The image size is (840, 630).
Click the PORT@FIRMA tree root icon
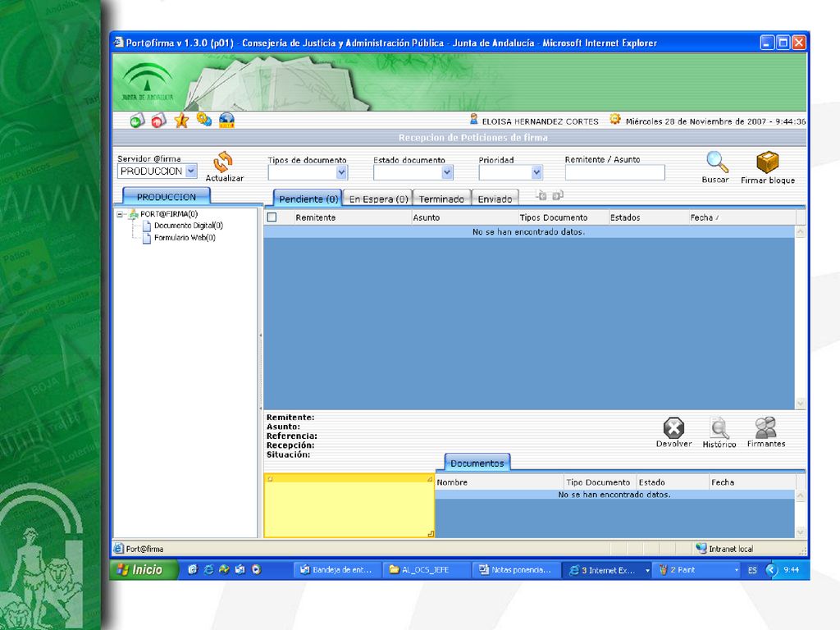click(134, 214)
